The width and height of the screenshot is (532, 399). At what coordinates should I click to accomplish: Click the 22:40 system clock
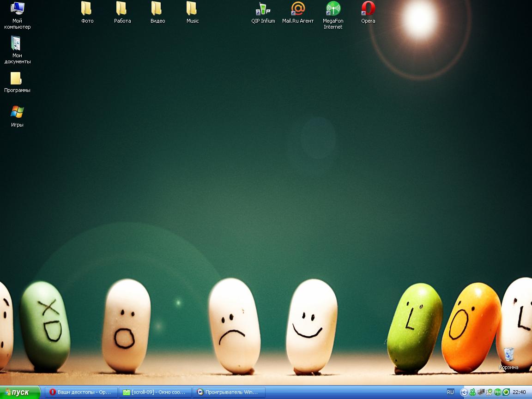tap(519, 393)
